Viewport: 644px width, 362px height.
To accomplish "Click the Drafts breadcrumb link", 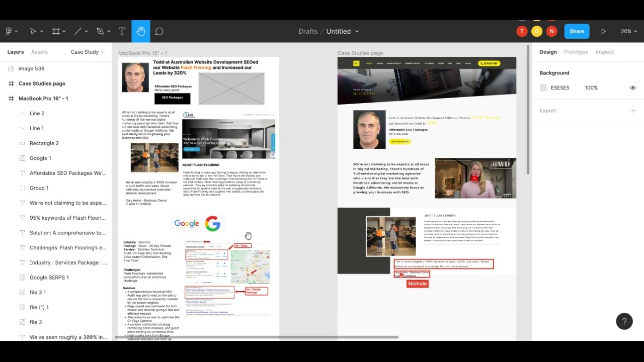I will click(308, 31).
